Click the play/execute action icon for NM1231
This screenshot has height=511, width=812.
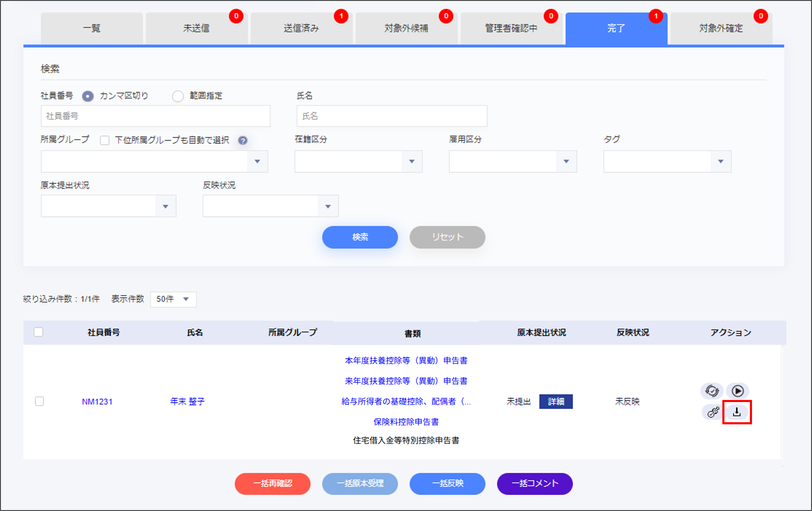pos(737,391)
